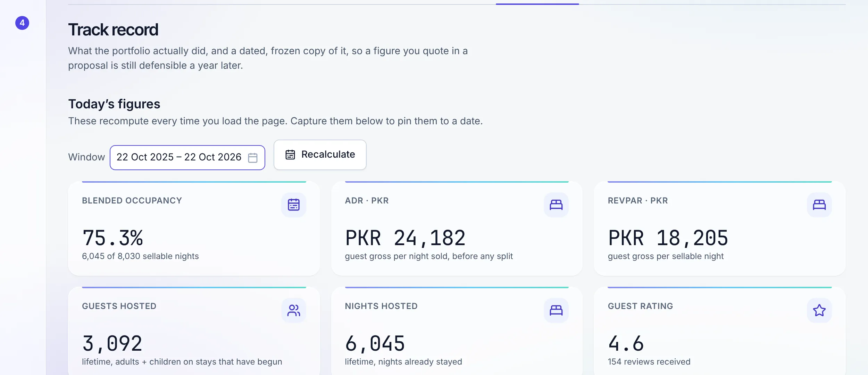Screen dimensions: 868x375
Task: Click 'lifetime, nights already stayed' caption
Action: tap(403, 362)
